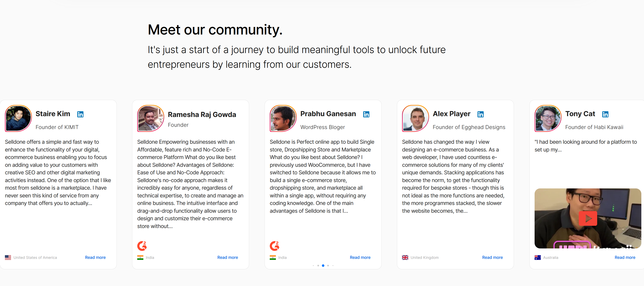Click Alex Player's profile photo
Image resolution: width=644 pixels, height=286 pixels.
(415, 118)
